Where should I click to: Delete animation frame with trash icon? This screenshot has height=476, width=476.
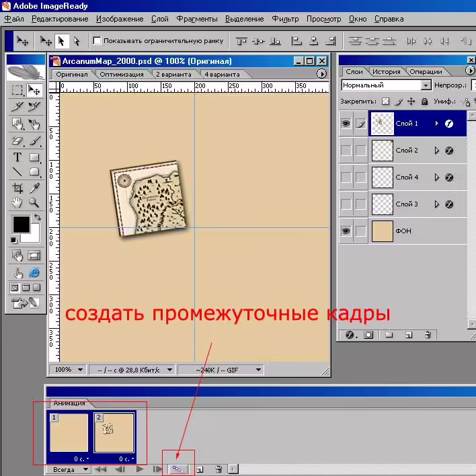coord(219,469)
